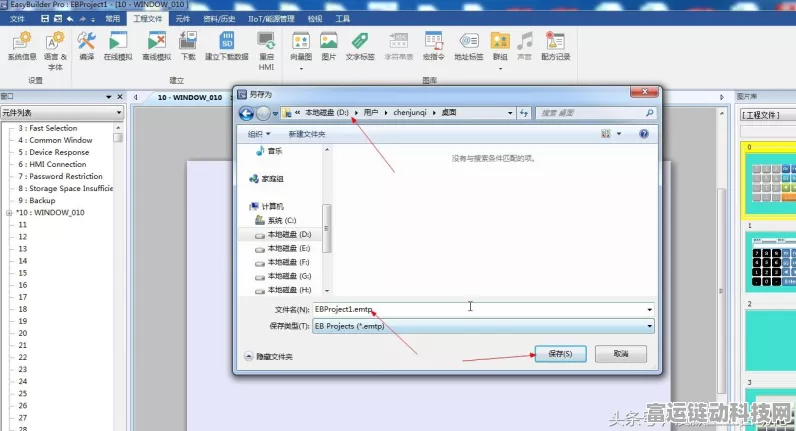
Task: Switch to the 检视 ribbon tab
Action: pos(315,19)
